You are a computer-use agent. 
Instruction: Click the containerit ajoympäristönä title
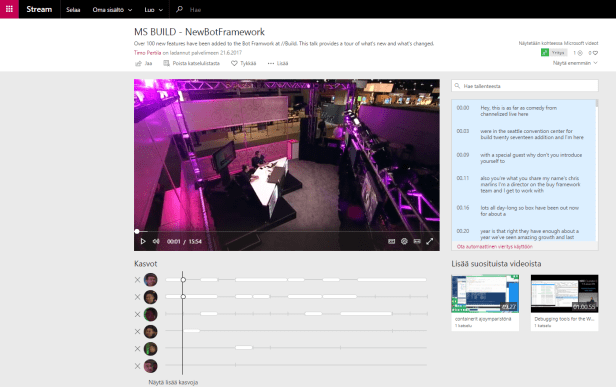483,319
